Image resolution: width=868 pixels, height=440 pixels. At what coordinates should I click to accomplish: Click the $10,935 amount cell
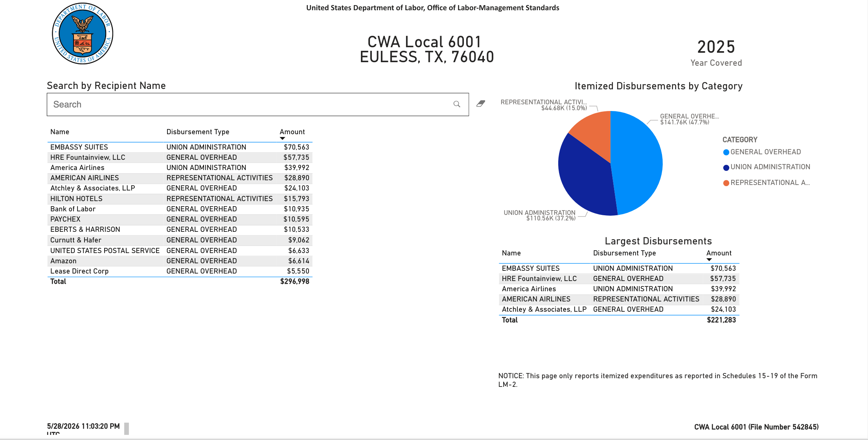tap(296, 209)
